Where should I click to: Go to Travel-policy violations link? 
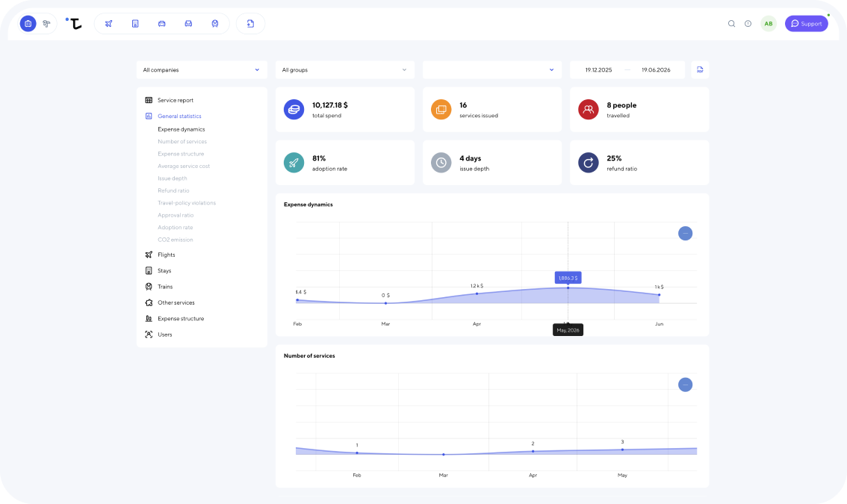187,202
